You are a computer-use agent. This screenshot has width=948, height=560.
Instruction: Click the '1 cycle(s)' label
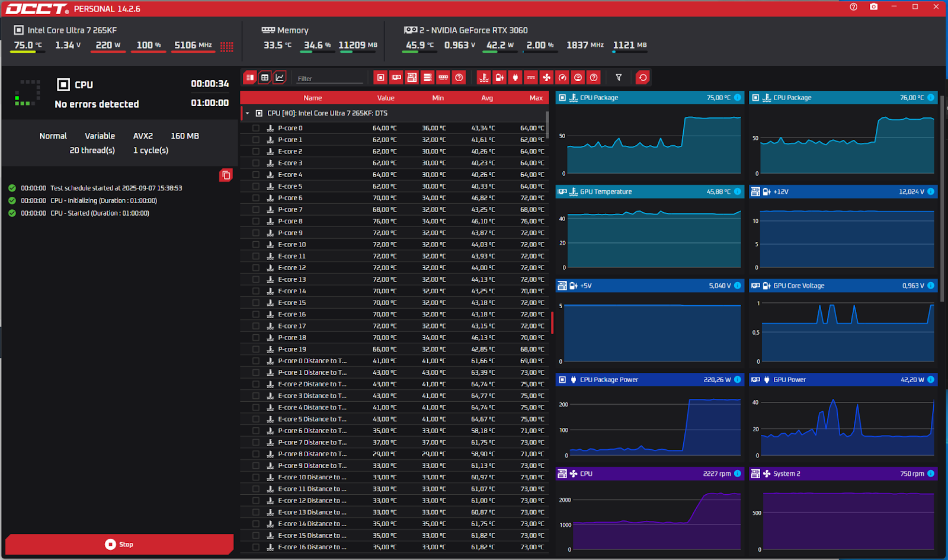coord(150,151)
